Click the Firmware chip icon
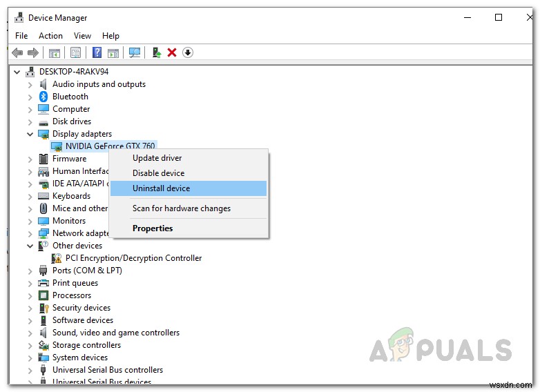540x392 pixels. (44, 159)
